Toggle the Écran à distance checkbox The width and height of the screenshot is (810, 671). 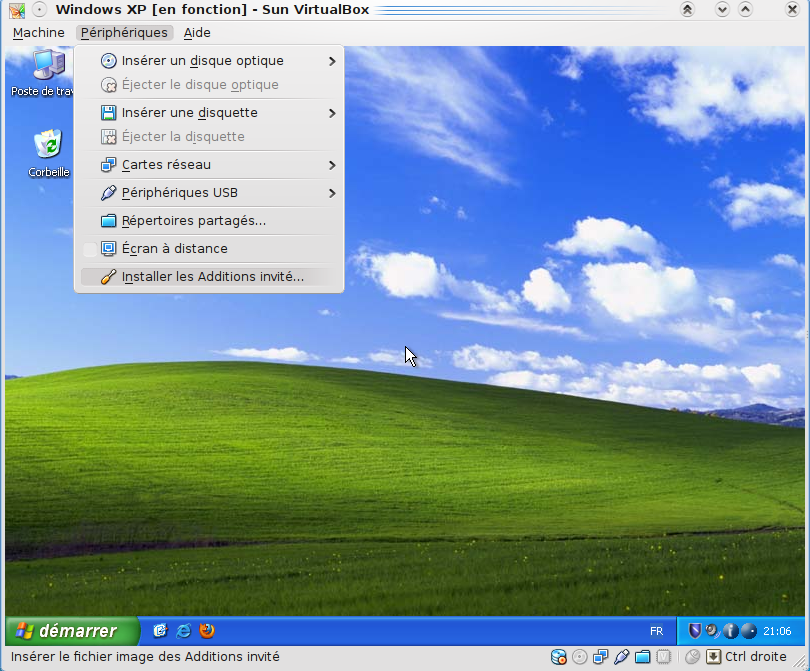click(90, 249)
